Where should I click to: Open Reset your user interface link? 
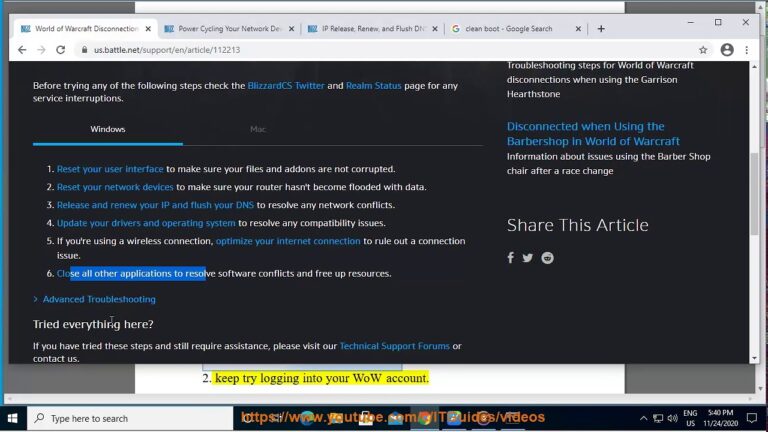[110, 169]
